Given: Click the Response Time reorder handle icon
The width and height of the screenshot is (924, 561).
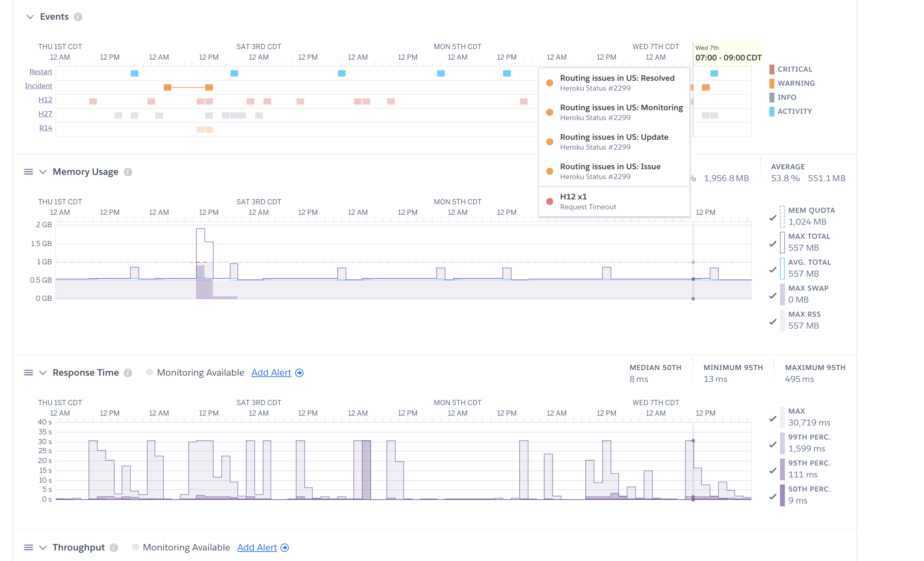Looking at the screenshot, I should 28,373.
